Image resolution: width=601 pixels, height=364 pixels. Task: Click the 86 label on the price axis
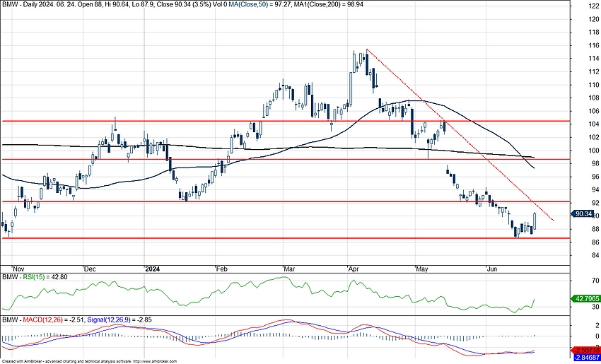point(596,242)
